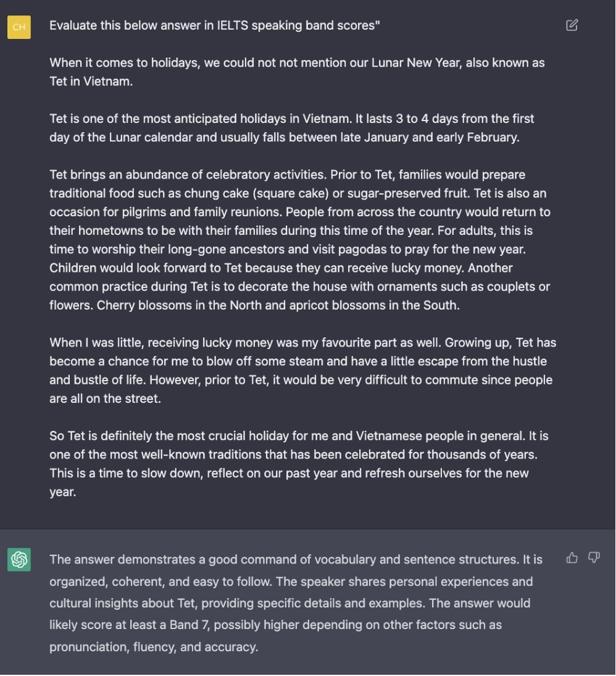The image size is (616, 676).
Task: Click "pronunciation, fluency, and accuracy" in the response
Action: (153, 647)
